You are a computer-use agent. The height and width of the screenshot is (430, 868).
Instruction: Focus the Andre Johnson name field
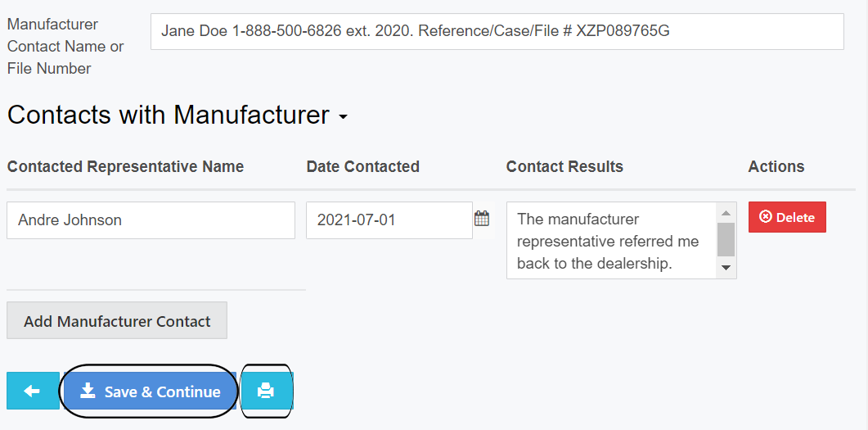pyautogui.click(x=151, y=220)
